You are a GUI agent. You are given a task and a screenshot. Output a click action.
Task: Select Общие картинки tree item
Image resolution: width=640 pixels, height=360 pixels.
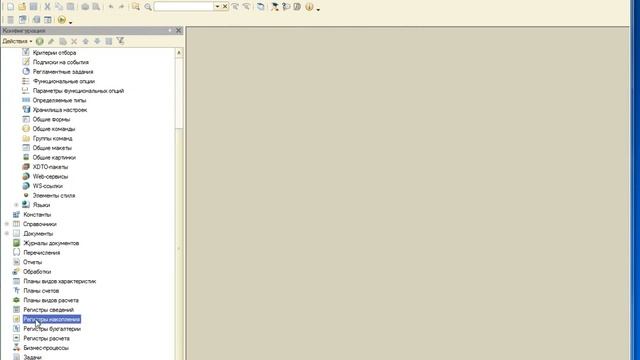click(x=54, y=157)
